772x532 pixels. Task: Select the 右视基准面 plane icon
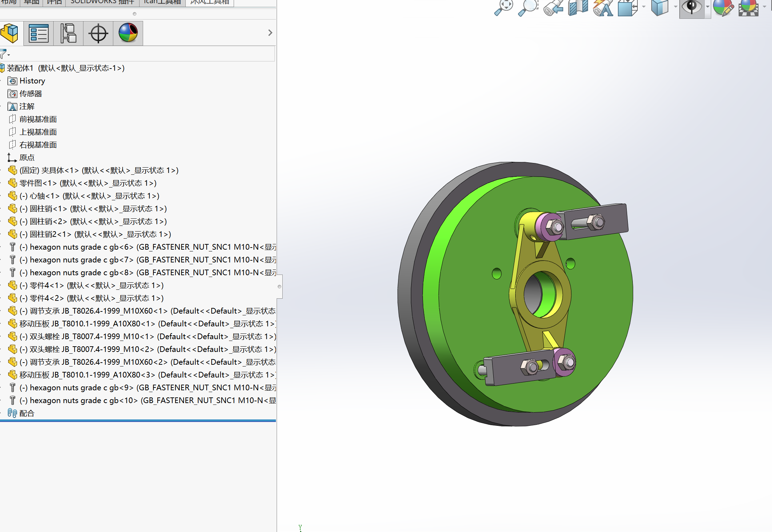[12, 145]
